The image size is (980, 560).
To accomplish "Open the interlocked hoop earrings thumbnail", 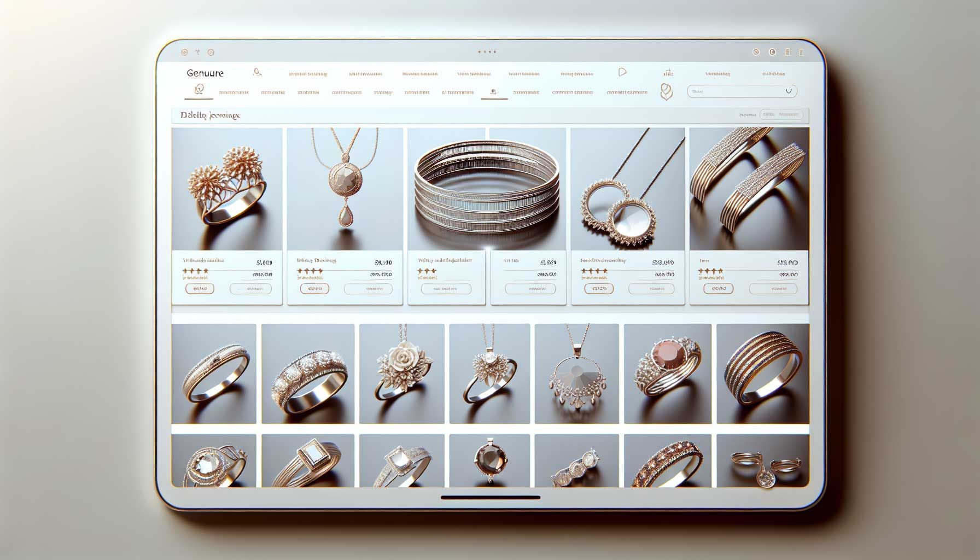I will pos(763,460).
